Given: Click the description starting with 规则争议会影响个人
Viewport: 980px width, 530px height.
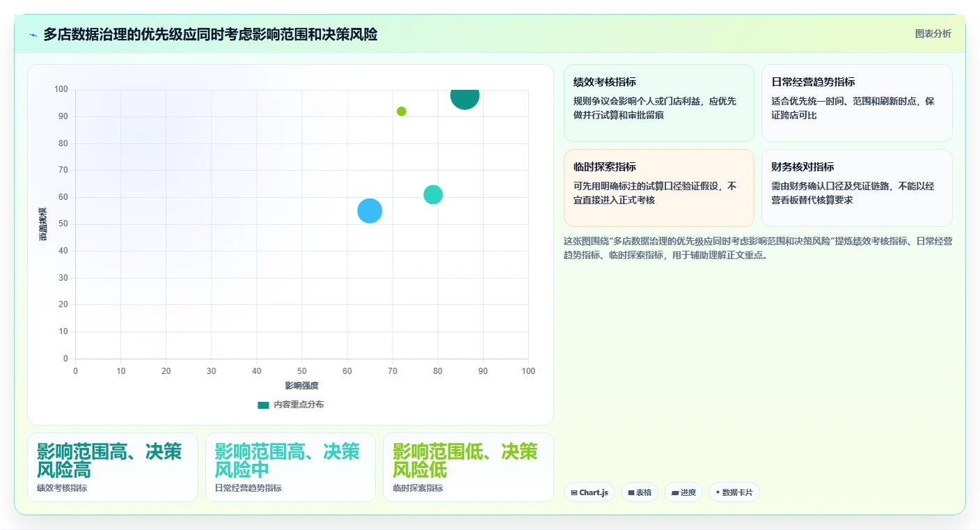Looking at the screenshot, I should tap(655, 108).
